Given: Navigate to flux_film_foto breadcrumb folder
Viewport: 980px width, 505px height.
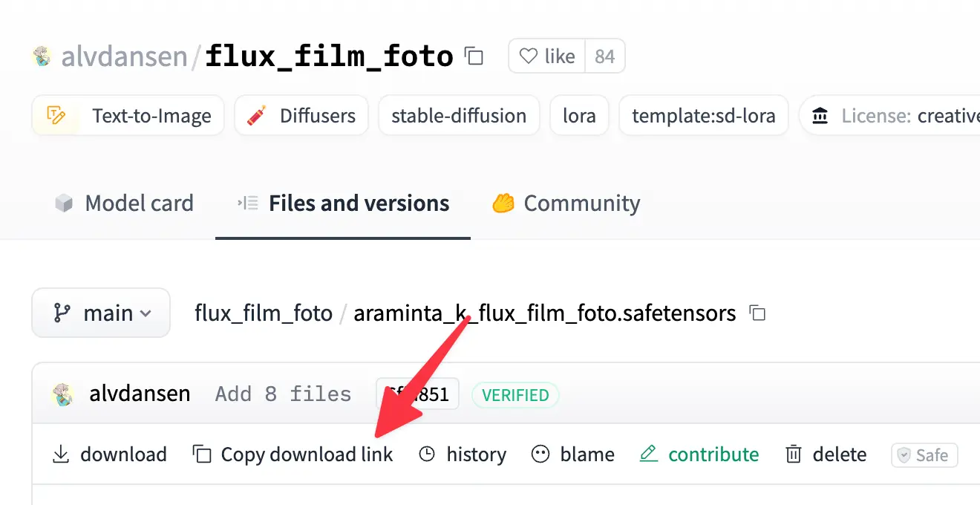Looking at the screenshot, I should [263, 313].
